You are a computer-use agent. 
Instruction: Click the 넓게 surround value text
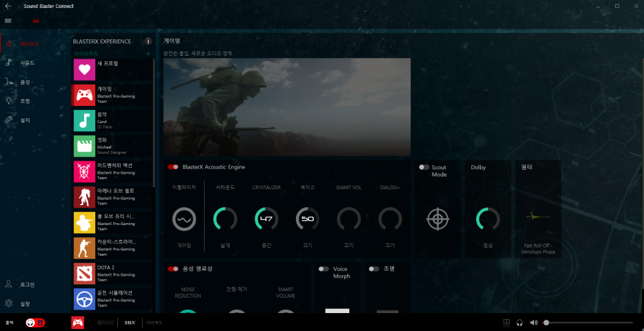(x=225, y=245)
